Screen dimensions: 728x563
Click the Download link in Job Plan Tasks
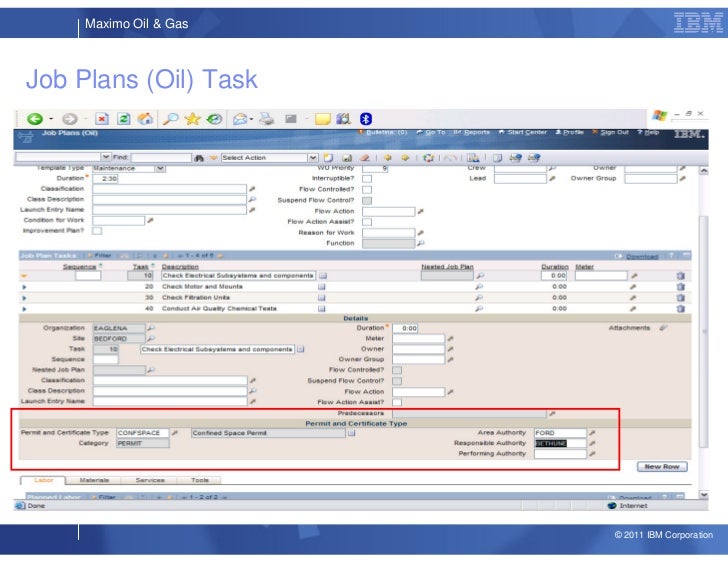642,257
